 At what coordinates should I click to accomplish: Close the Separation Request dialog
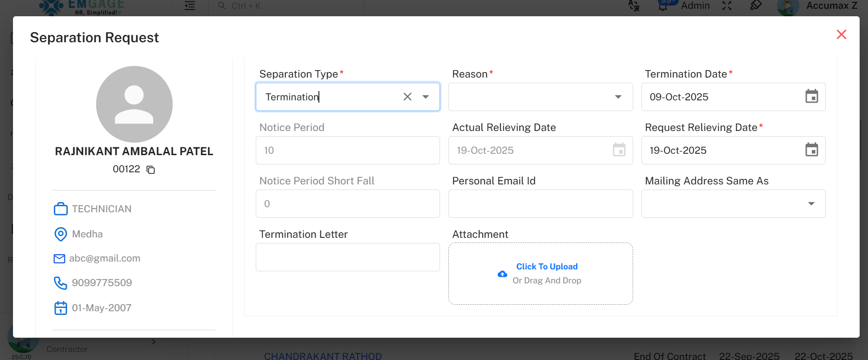[x=841, y=34]
